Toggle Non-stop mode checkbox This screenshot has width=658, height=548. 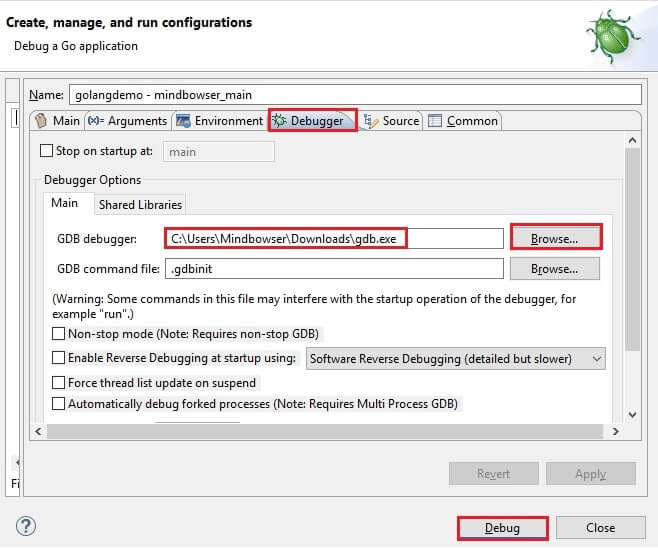click(x=59, y=334)
